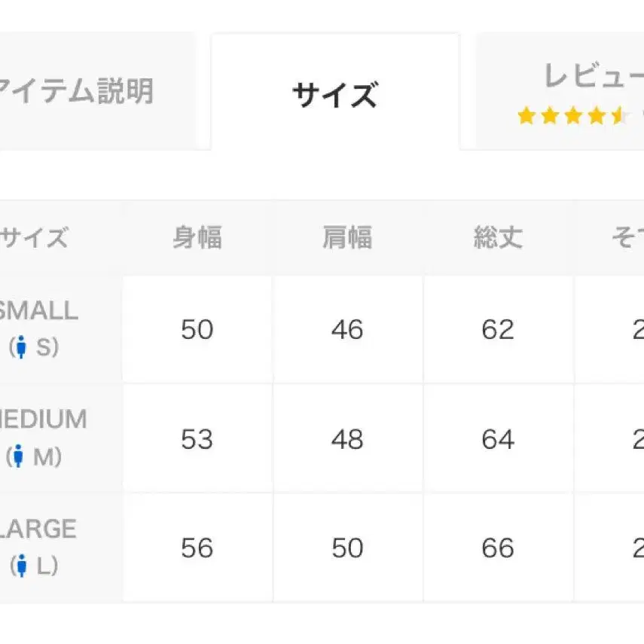Screen dimensions: 644x644
Task: Click the yellow star rating
Action: click(573, 116)
